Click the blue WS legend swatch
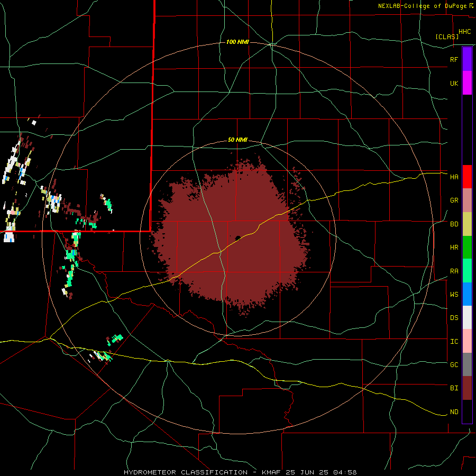The height and width of the screenshot is (476, 476). point(467,294)
